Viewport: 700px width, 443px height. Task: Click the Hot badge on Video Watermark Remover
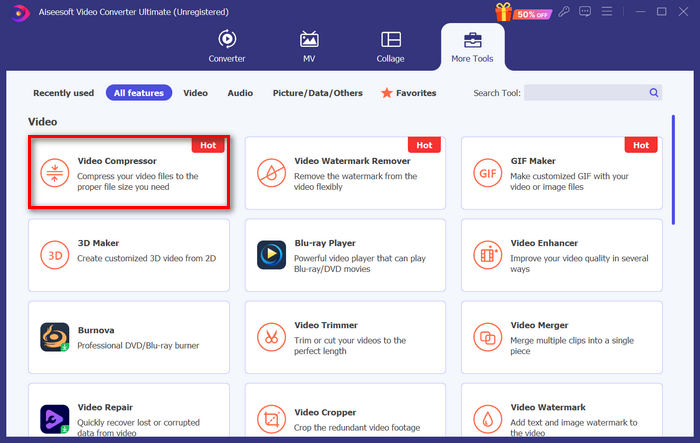(x=424, y=145)
